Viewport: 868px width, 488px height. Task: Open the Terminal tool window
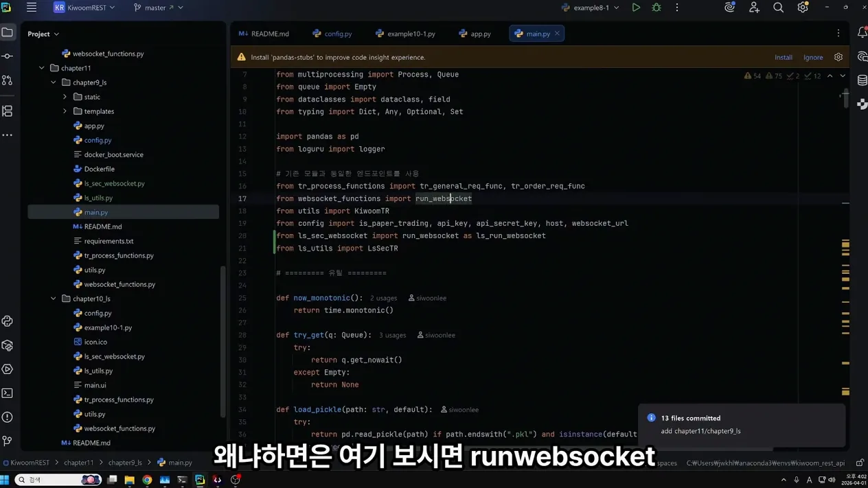[x=8, y=393]
